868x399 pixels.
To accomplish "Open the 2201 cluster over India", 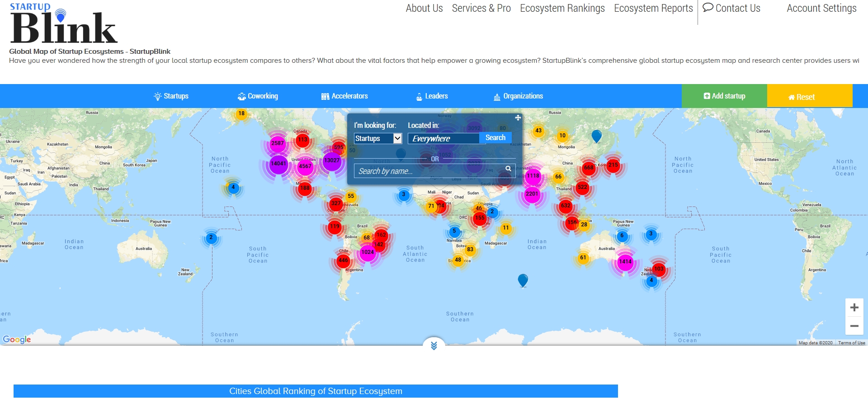I will coord(532,194).
